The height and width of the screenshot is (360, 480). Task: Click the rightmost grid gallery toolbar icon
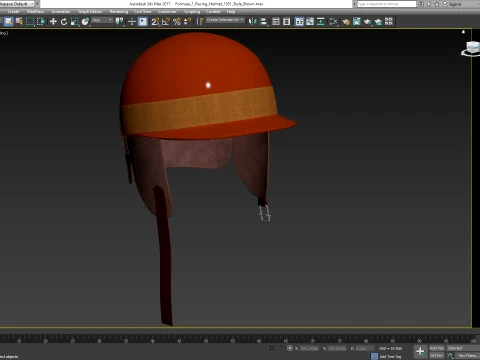coord(389,22)
